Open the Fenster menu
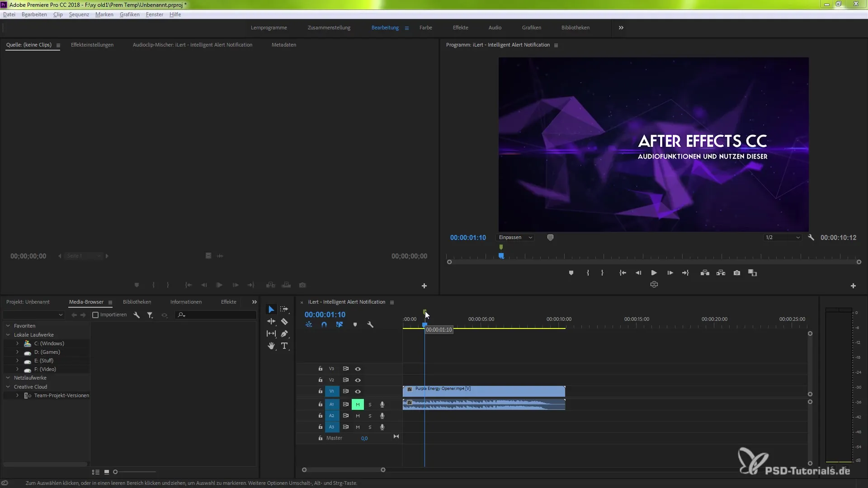This screenshot has height=488, width=868. click(x=154, y=14)
